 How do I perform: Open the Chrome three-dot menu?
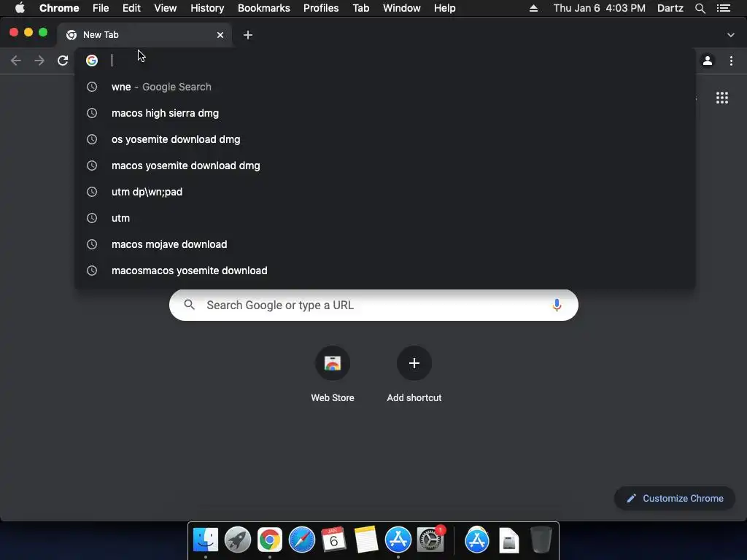[x=731, y=61]
